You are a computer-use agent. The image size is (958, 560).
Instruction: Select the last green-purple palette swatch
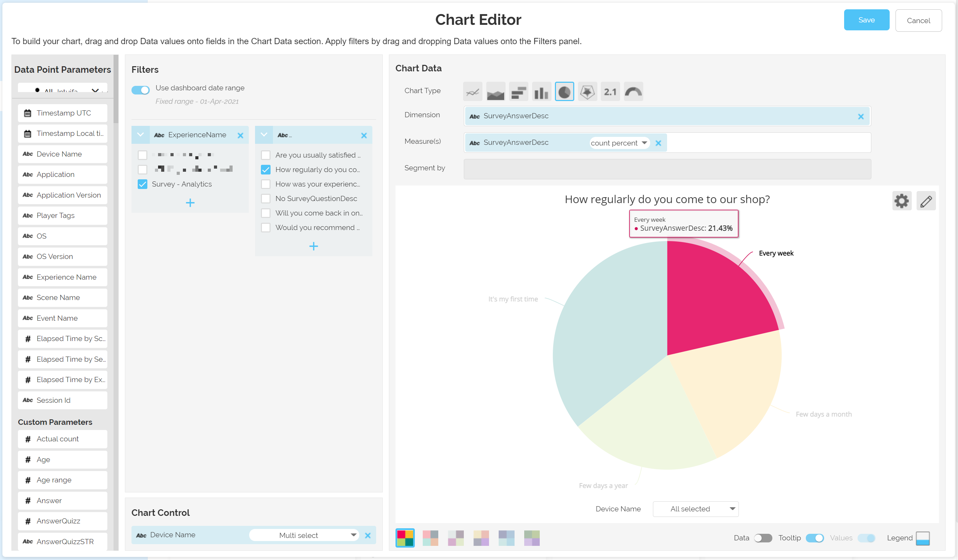[x=532, y=538]
